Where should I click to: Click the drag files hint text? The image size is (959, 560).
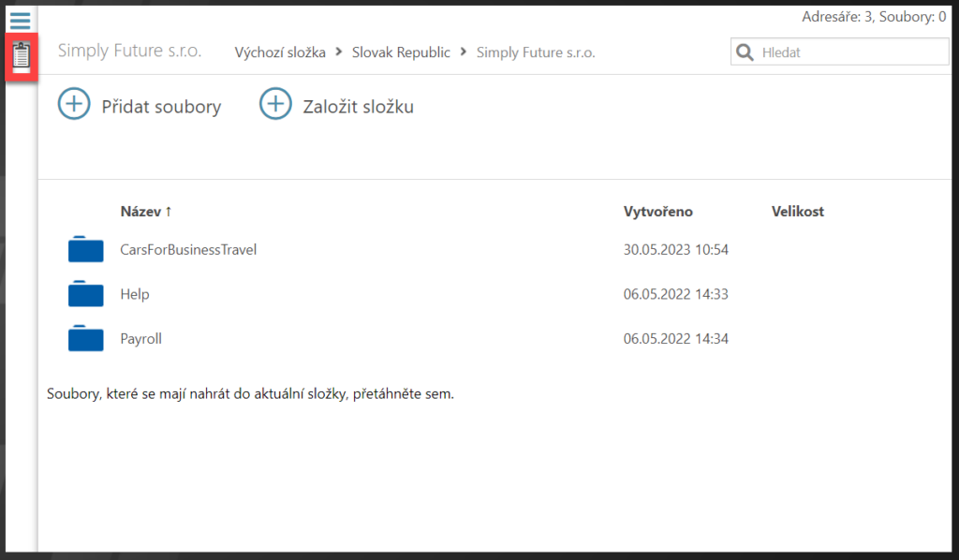point(250,393)
